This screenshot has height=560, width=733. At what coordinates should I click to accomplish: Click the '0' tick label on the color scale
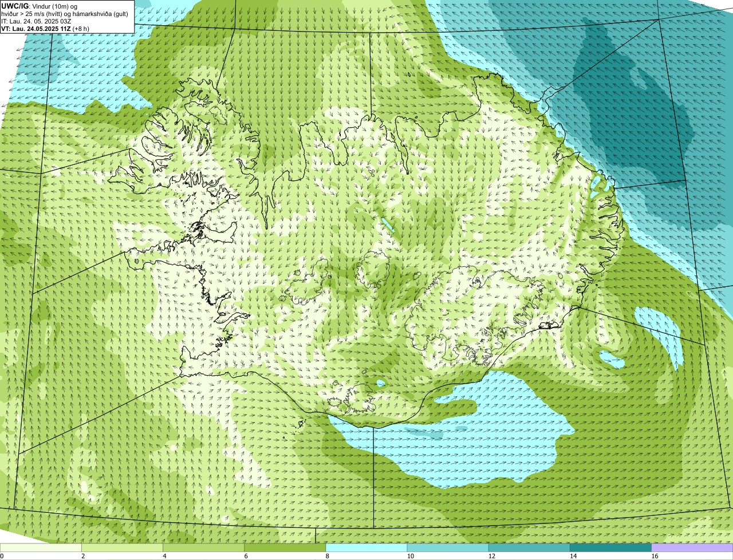tap(2, 556)
